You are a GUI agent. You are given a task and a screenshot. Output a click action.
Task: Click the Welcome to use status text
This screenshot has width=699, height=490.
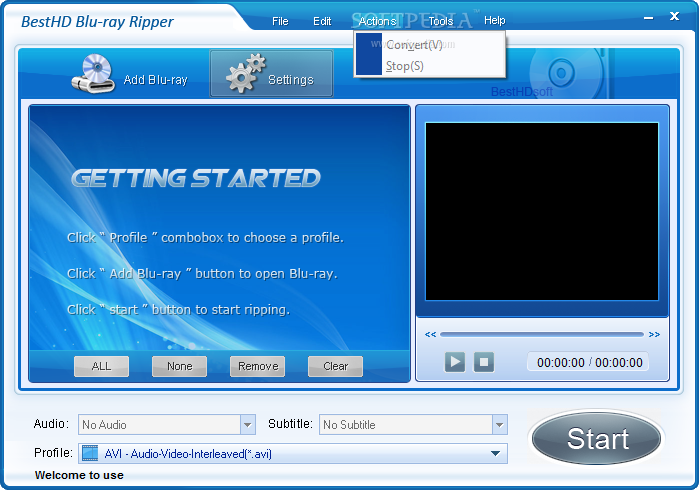[79, 475]
